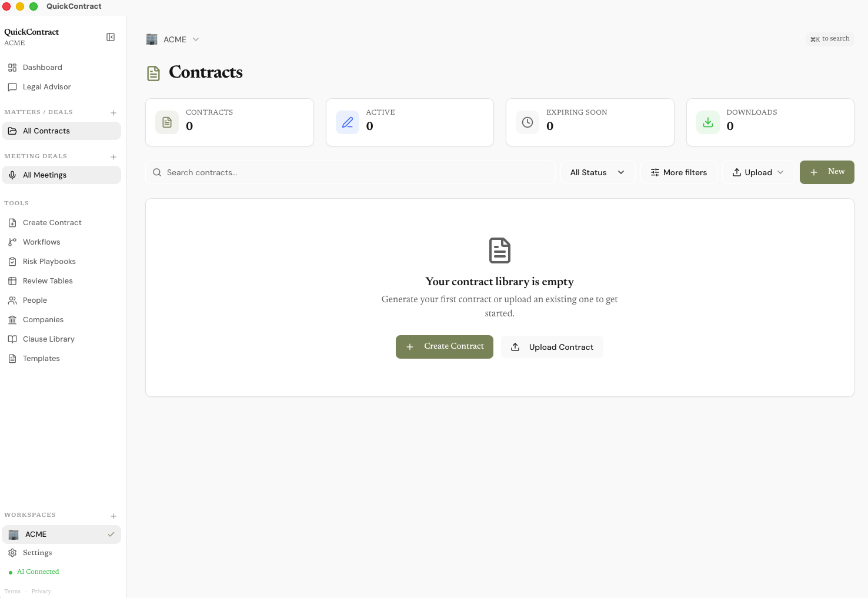Add a new meeting deal with the plus icon
Viewport: 868px width, 598px height.
[x=113, y=157]
